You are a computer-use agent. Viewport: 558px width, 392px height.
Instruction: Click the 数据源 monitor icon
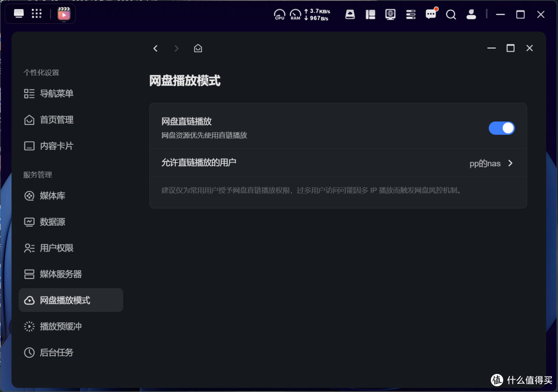(x=29, y=222)
